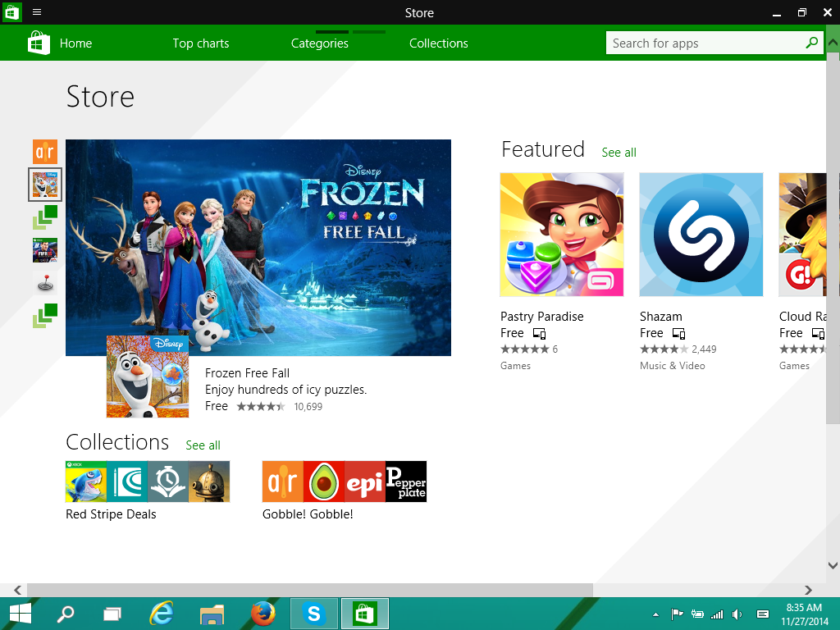Screen dimensions: 840x630
Task: Open the Action Center flag icon
Action: click(x=677, y=614)
